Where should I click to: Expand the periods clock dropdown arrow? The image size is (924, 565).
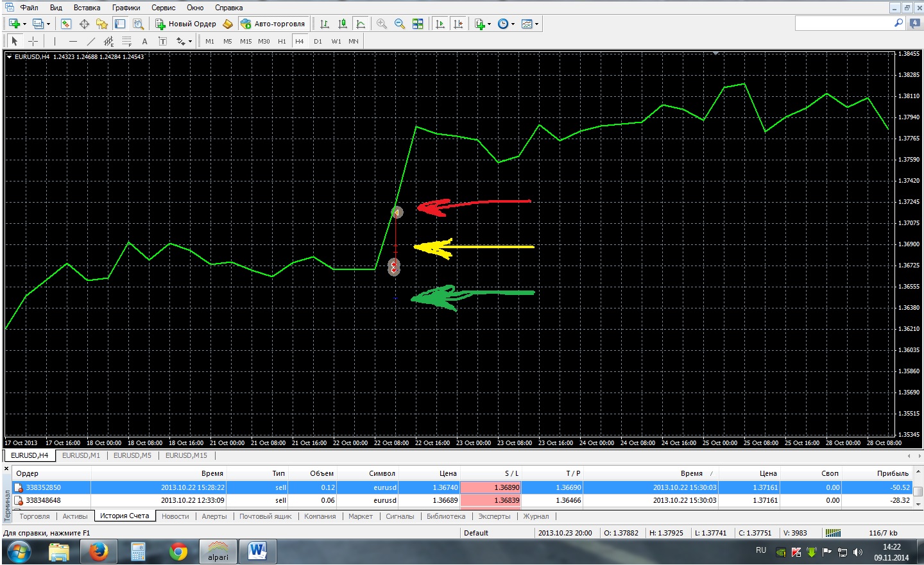coord(513,24)
